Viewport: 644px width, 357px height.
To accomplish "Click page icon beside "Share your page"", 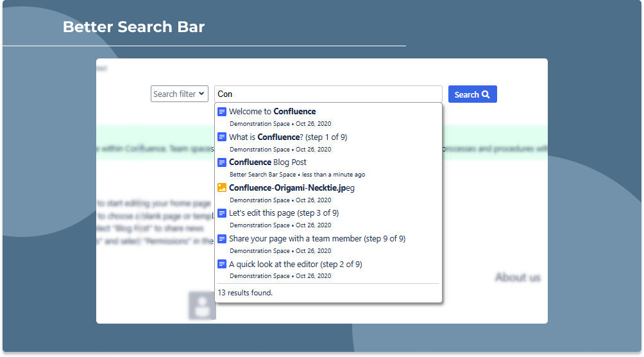I will click(x=222, y=239).
